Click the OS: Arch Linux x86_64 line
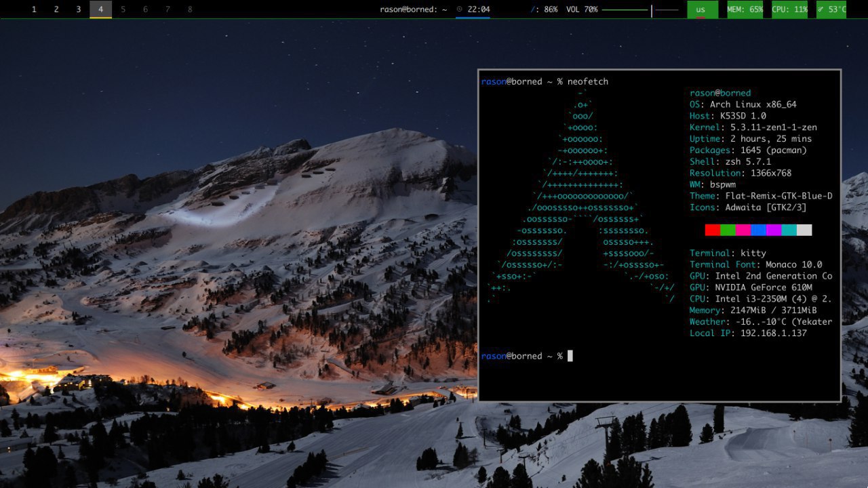Screen dimensions: 868x488 (x=743, y=104)
